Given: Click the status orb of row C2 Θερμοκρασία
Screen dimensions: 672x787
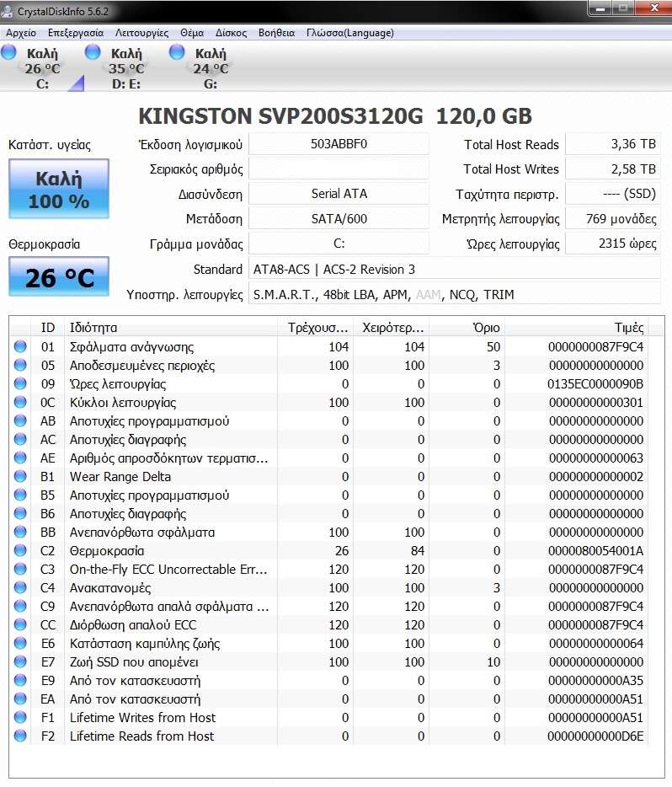Looking at the screenshot, I should point(20,550).
